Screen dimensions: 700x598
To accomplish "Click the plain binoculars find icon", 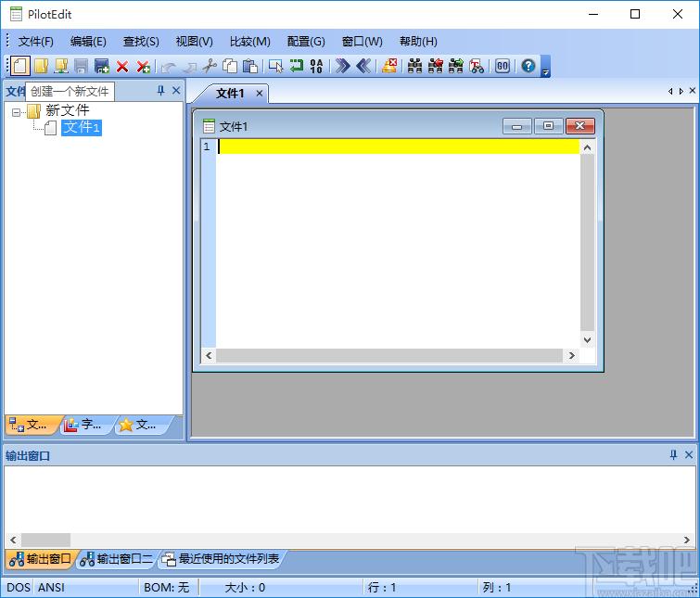I will point(414,66).
